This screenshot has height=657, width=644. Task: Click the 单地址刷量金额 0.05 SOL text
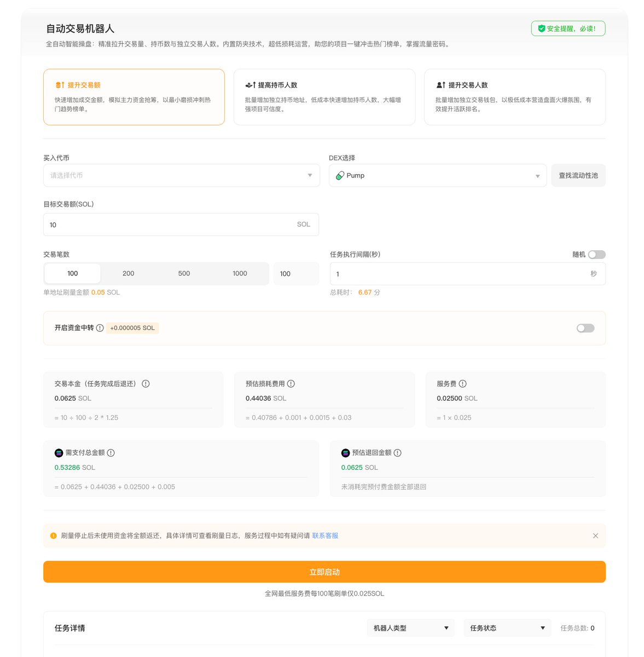pyautogui.click(x=82, y=292)
